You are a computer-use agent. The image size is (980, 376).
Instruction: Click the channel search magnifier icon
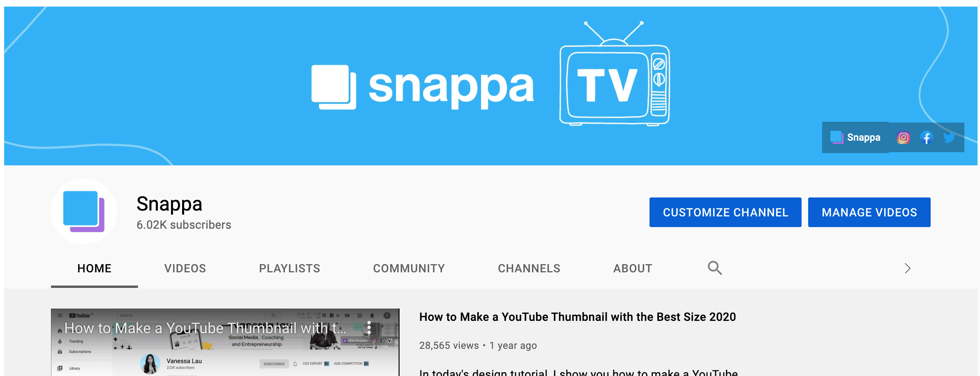coord(715,268)
